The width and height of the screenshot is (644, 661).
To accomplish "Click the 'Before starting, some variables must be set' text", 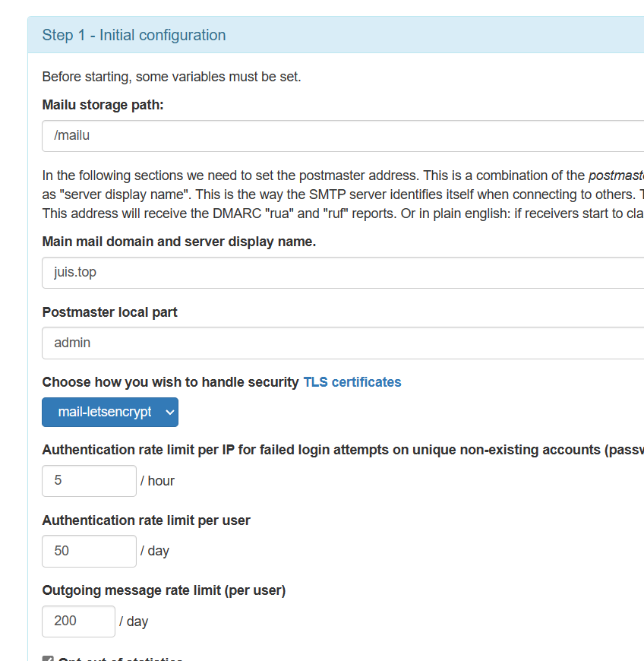I will [171, 77].
